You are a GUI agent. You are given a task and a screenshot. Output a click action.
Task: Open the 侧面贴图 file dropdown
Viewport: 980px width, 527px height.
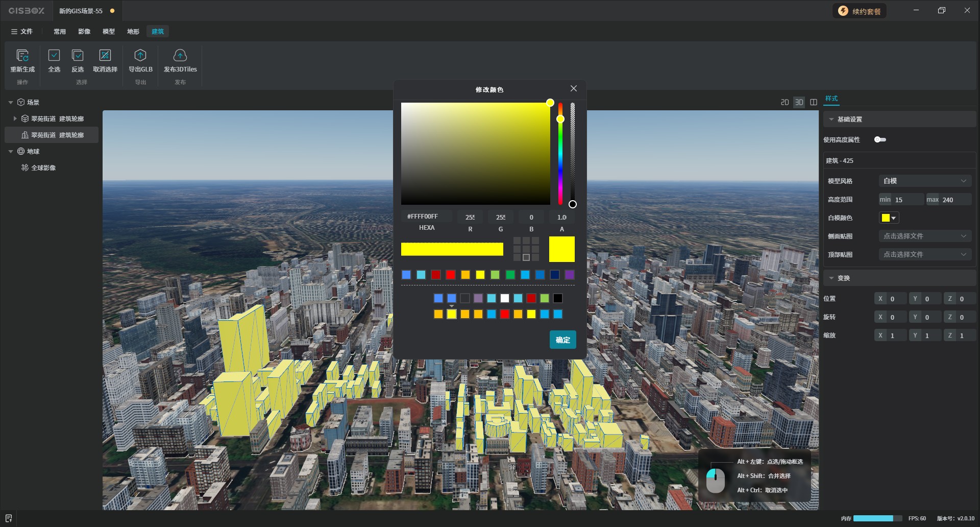pos(925,236)
